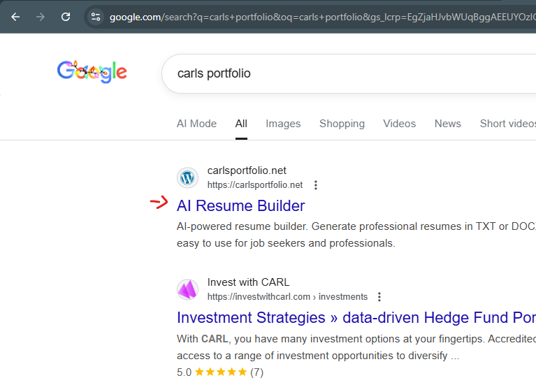Open the Shopping tab
This screenshot has width=536, height=392.
point(342,124)
